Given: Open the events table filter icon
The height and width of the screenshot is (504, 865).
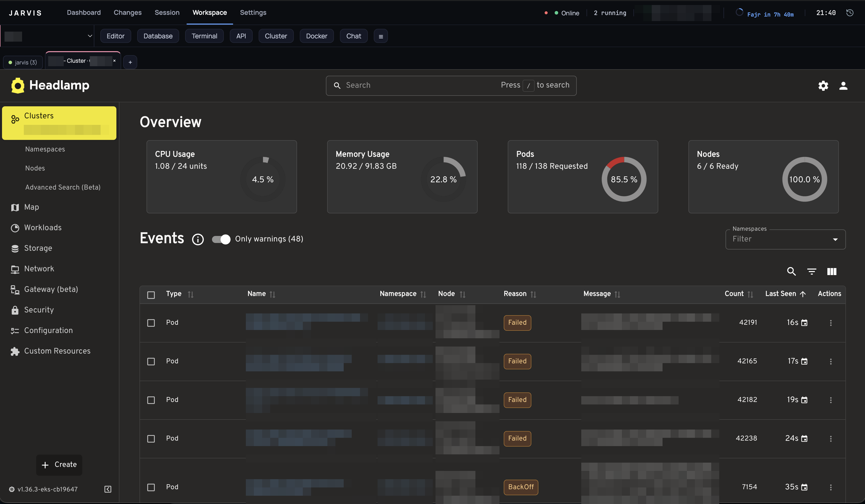Looking at the screenshot, I should pos(812,271).
